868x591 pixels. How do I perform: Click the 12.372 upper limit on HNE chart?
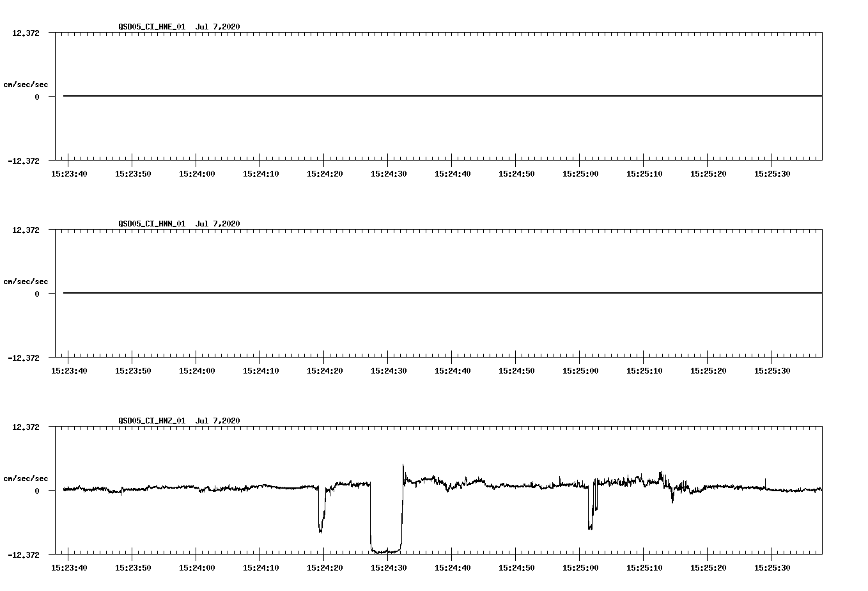26,33
